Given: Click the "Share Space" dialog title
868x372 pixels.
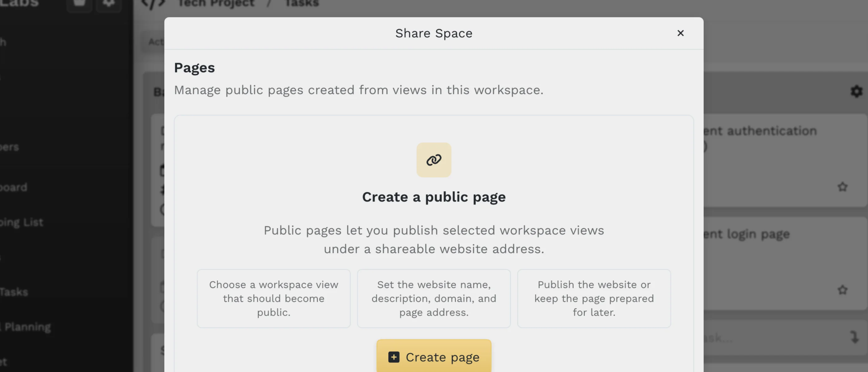Looking at the screenshot, I should 434,33.
